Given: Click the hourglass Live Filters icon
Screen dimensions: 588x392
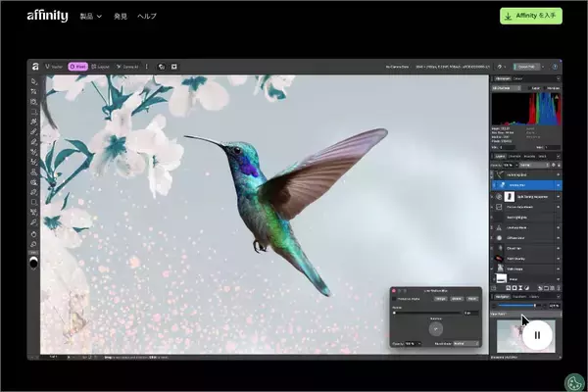Looking at the screenshot, I should [x=520, y=288].
